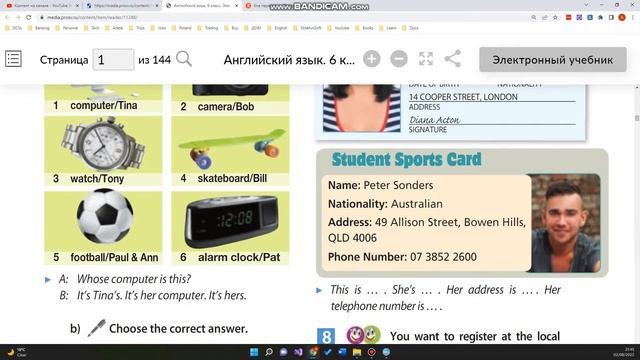The height and width of the screenshot is (360, 640).
Task: Open the Youtube bookmarks folder
Action: tap(338, 28)
